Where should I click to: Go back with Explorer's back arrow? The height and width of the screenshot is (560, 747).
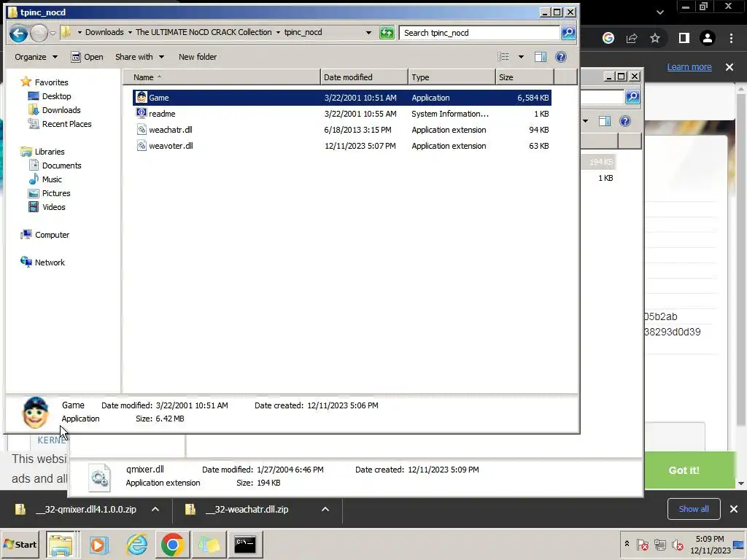click(x=18, y=33)
